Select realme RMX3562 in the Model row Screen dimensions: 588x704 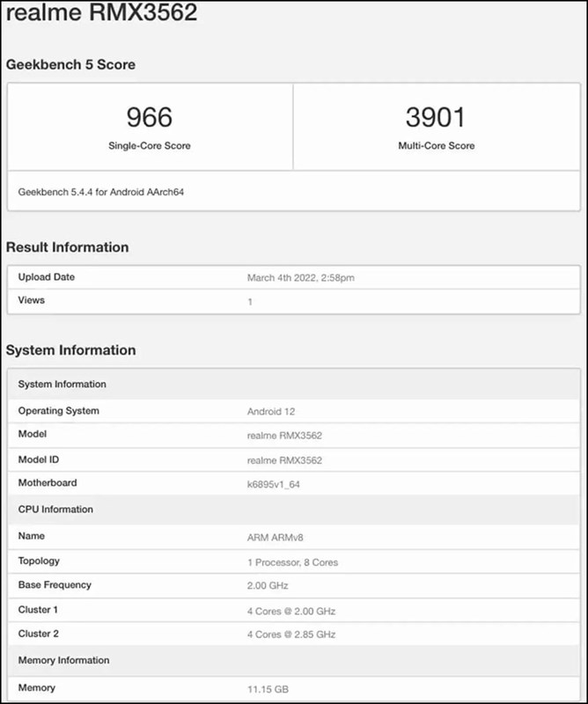tap(284, 436)
